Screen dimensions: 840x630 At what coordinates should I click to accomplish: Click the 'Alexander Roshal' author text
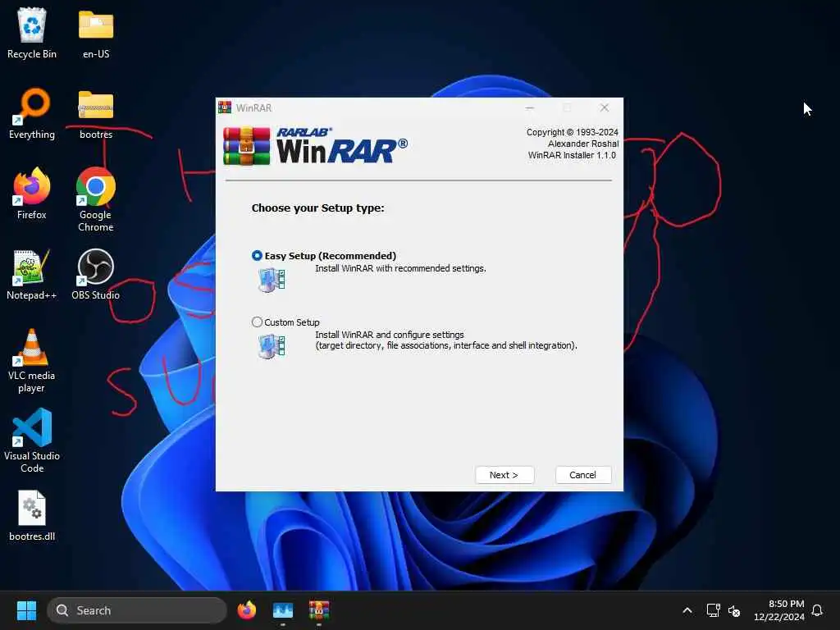coord(583,144)
